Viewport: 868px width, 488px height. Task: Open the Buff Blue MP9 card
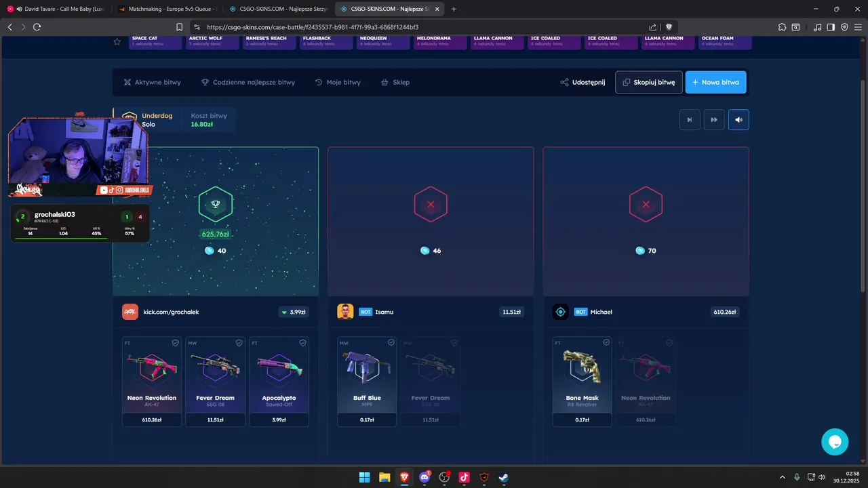[x=367, y=382]
